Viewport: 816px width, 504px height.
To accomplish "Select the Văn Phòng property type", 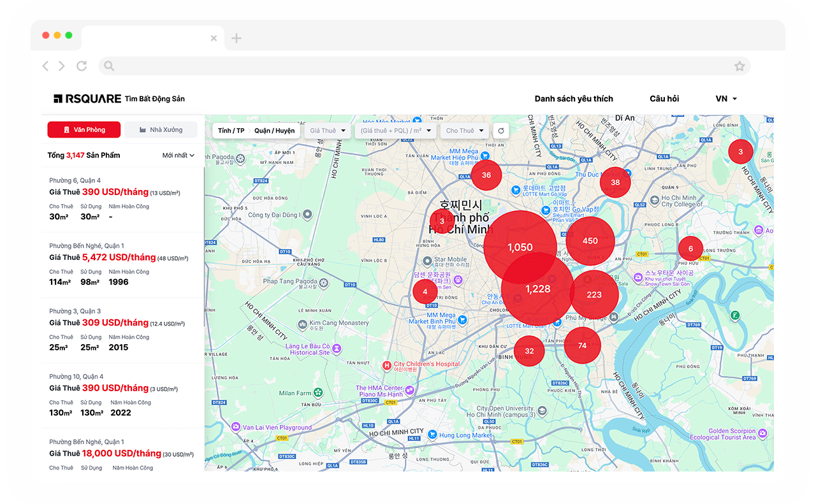I will 84,130.
